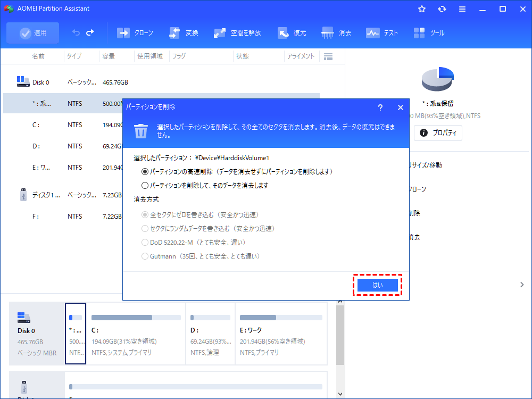This screenshot has width=532, height=399.
Task: Select Disk 0 block in disk map
Action: [37, 334]
